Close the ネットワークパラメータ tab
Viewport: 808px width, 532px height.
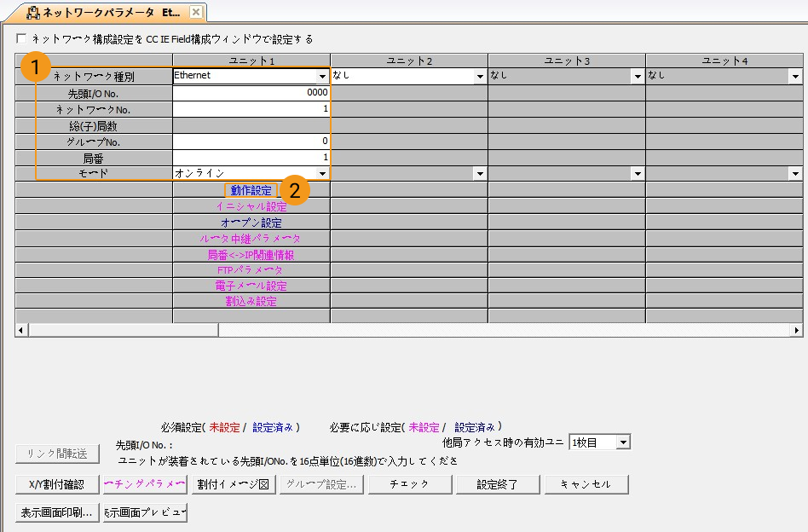196,12
